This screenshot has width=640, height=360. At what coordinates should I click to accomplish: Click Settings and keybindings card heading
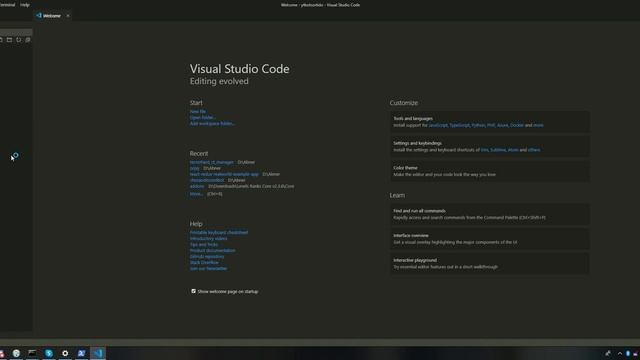click(x=418, y=143)
